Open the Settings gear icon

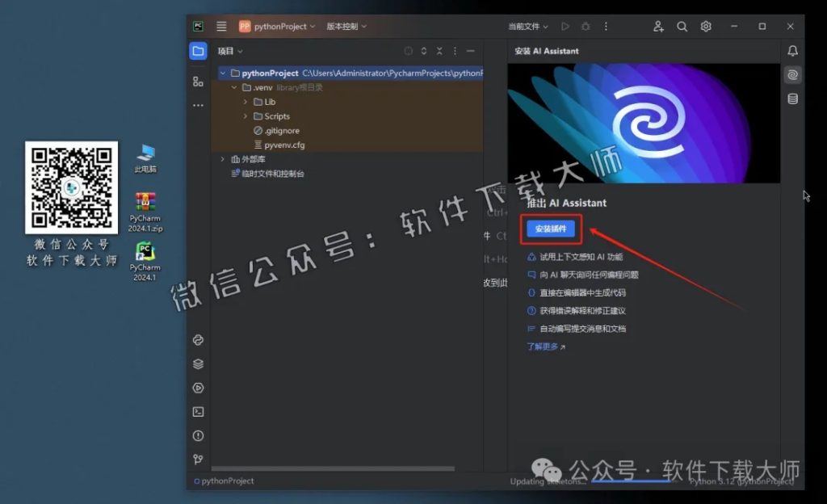coord(706,26)
